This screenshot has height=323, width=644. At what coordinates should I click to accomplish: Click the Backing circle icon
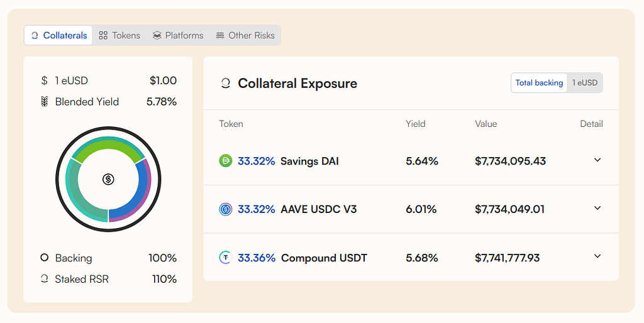click(x=44, y=258)
